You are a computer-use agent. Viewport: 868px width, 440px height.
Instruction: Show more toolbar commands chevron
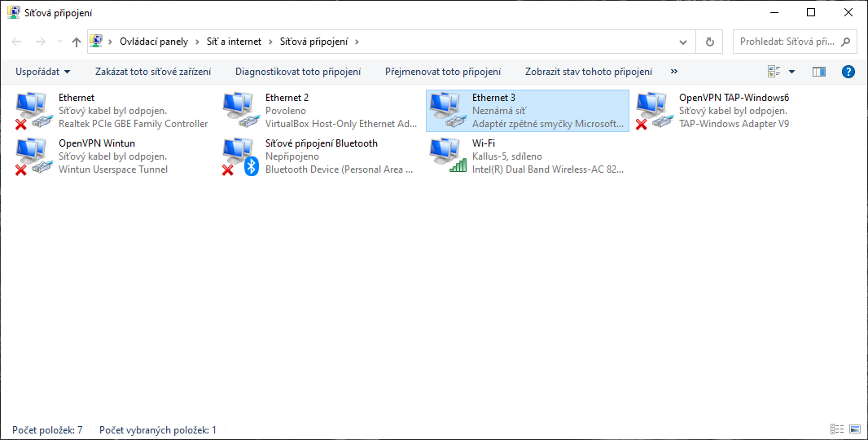point(673,72)
